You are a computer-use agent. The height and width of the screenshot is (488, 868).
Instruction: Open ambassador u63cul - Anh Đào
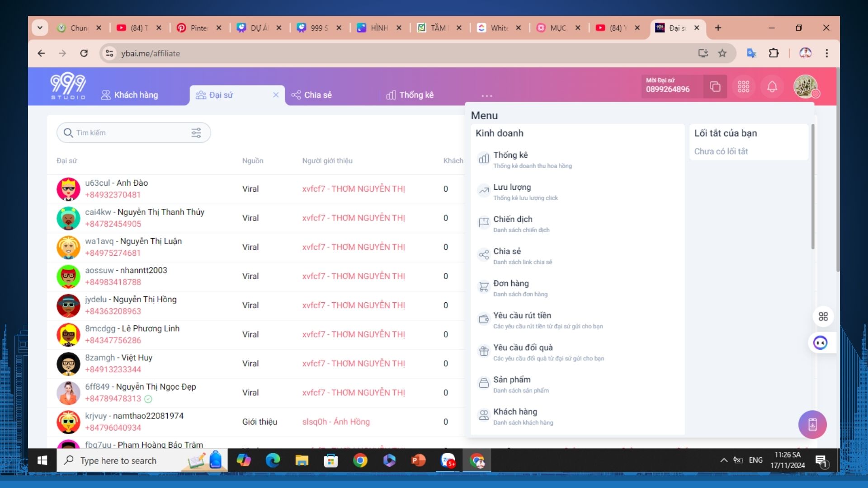tap(117, 183)
